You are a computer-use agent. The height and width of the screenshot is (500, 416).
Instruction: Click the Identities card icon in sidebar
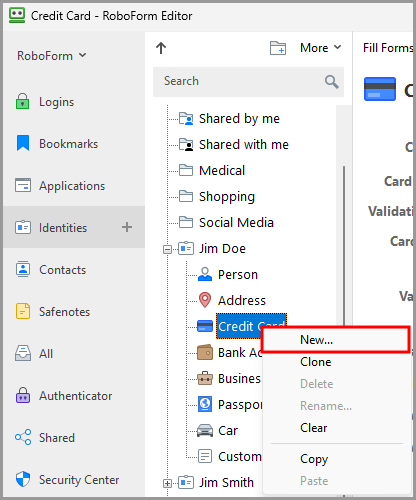(x=23, y=227)
